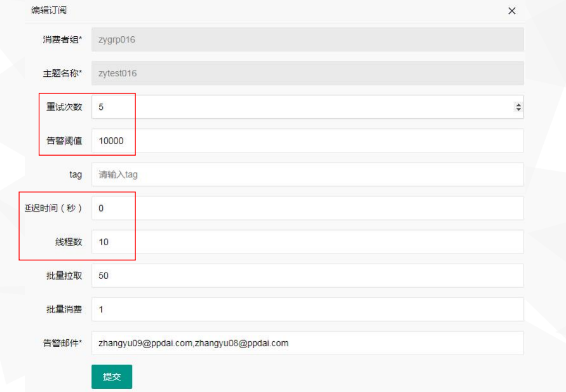Click the 主题名称 field zytest016
The width and height of the screenshot is (566, 392).
tap(307, 73)
